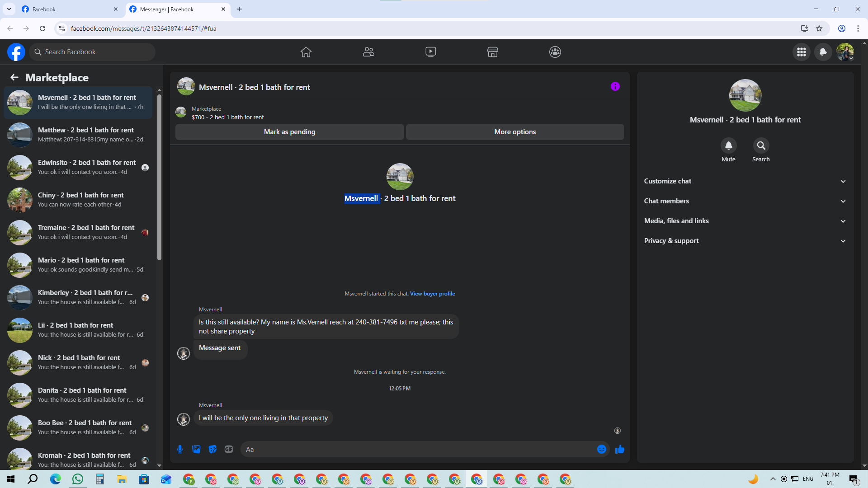Open the GIF picker icon
868x488 pixels.
click(x=229, y=449)
